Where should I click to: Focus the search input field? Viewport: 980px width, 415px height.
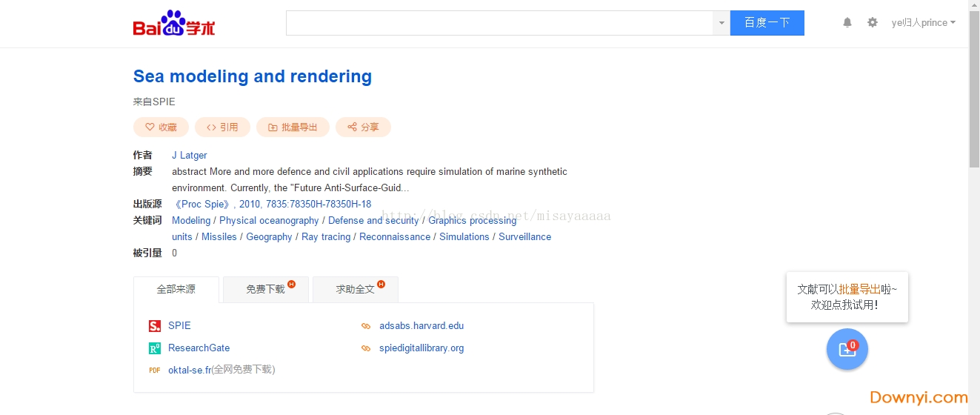click(x=499, y=23)
